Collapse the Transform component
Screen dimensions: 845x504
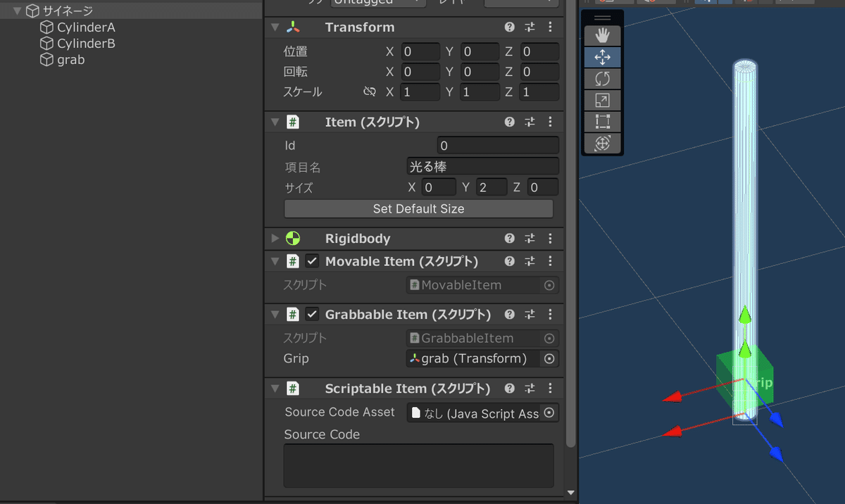coord(275,27)
